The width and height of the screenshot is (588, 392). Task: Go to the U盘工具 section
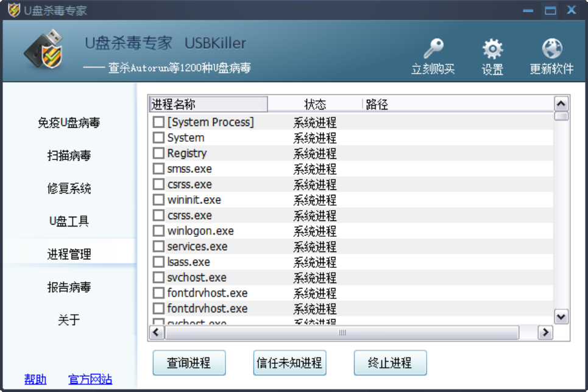coord(69,222)
